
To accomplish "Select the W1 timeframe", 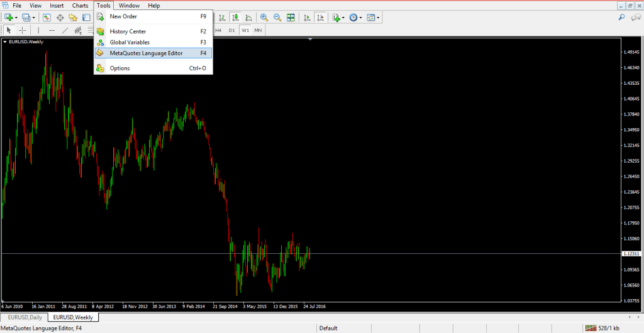I will click(245, 30).
